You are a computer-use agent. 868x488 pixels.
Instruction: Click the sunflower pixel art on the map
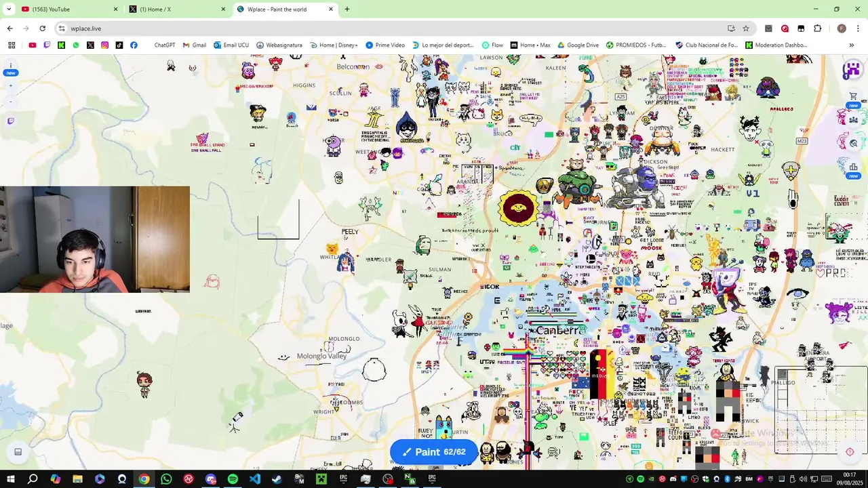click(518, 207)
